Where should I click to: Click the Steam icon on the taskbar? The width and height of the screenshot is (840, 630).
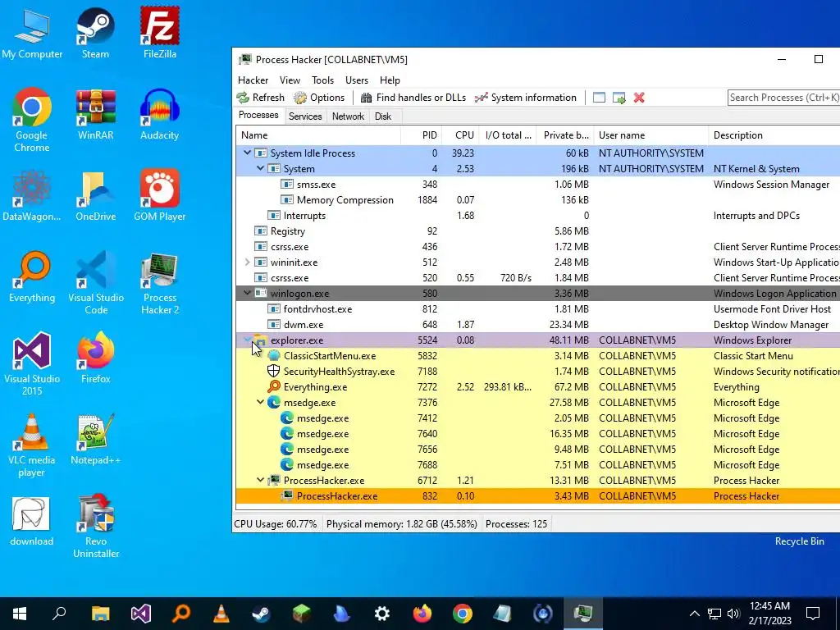(x=262, y=614)
